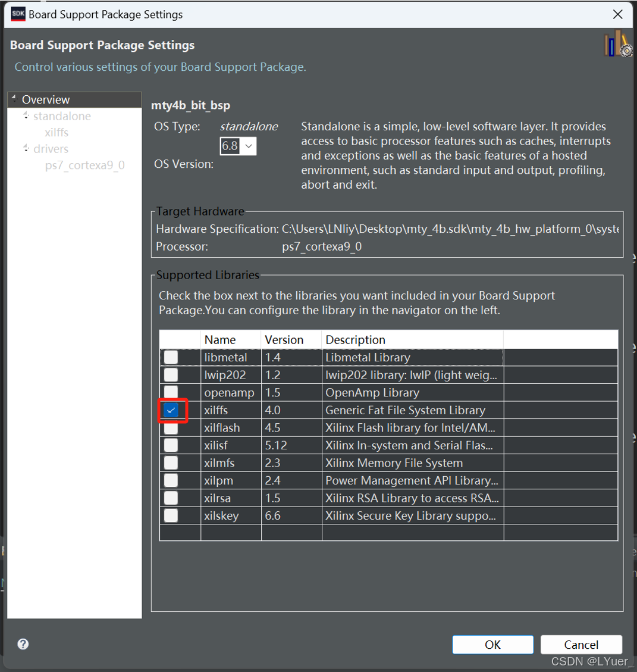Click the Name column header
This screenshot has height=672, width=637.
[230, 339]
